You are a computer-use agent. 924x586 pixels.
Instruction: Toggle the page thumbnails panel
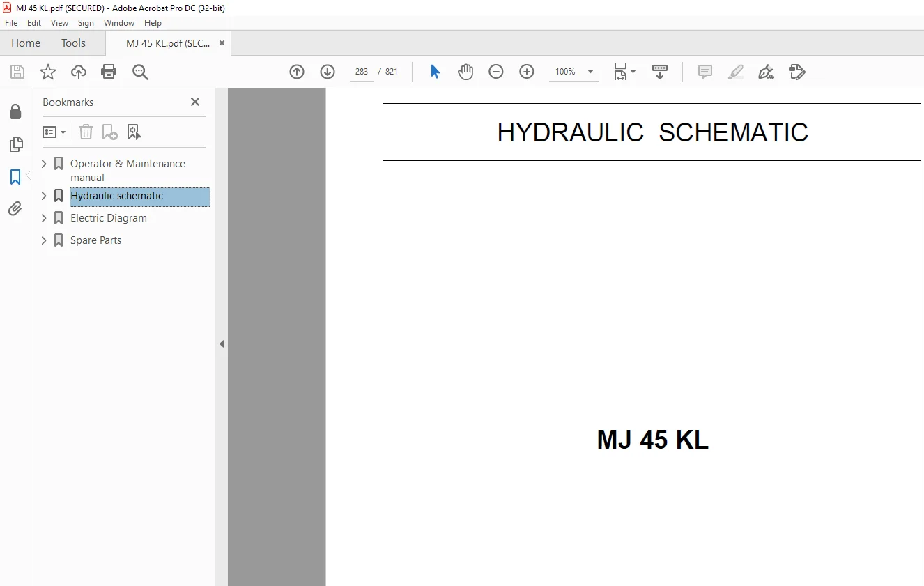tap(15, 144)
